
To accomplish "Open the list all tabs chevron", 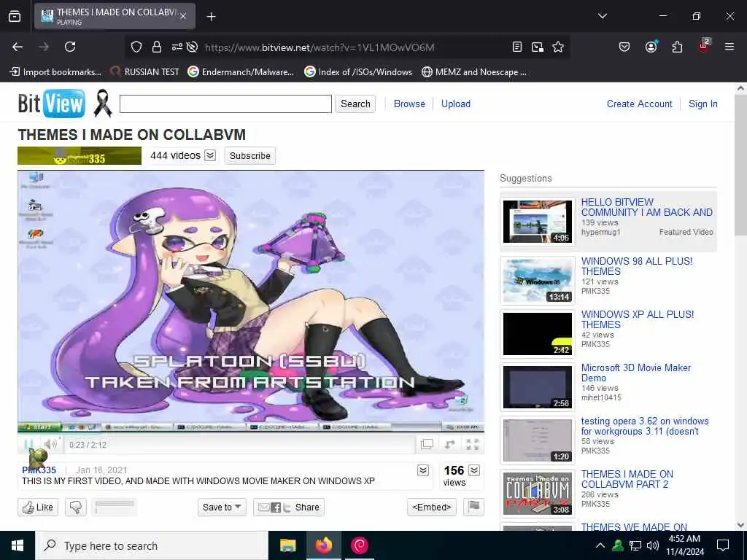I will point(602,16).
